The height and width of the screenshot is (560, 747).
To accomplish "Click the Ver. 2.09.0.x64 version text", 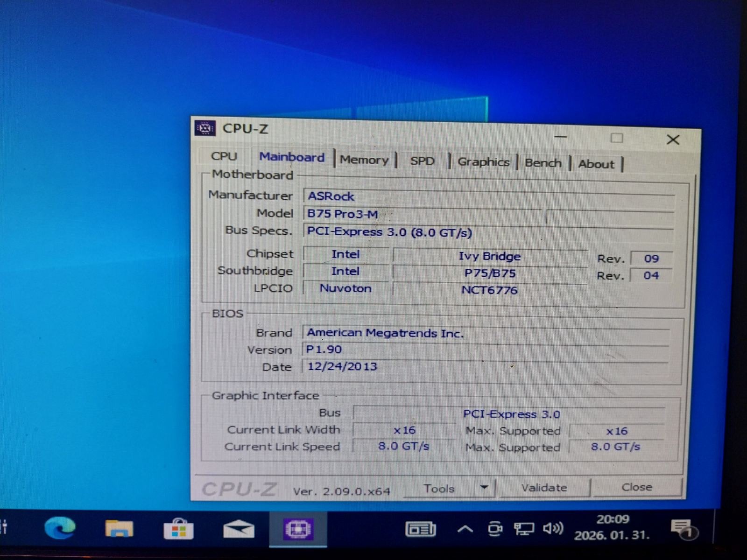I will point(342,491).
